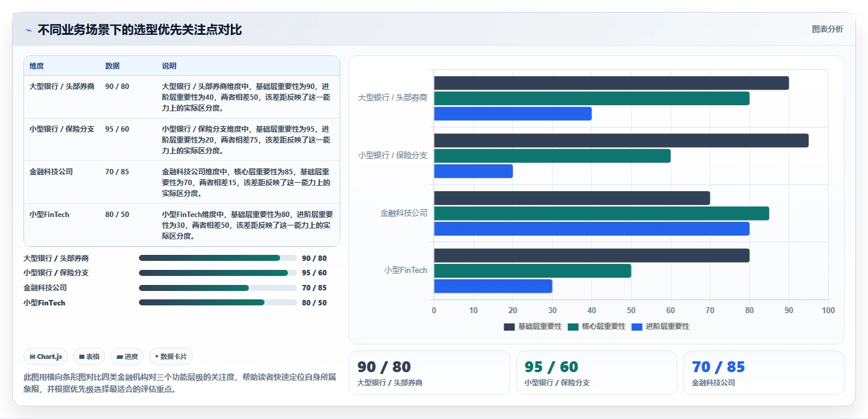Click the 50 tick on x-axis

click(x=631, y=311)
